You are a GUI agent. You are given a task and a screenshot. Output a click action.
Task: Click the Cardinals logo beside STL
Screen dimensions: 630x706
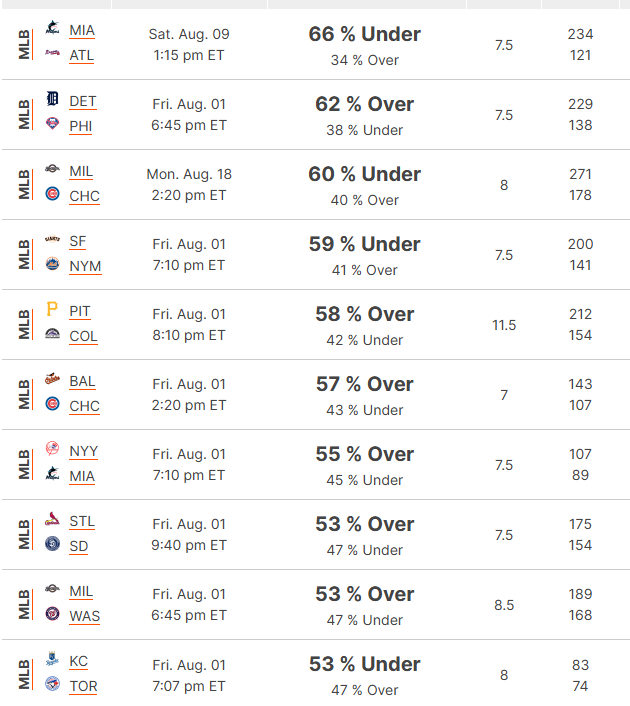click(52, 519)
